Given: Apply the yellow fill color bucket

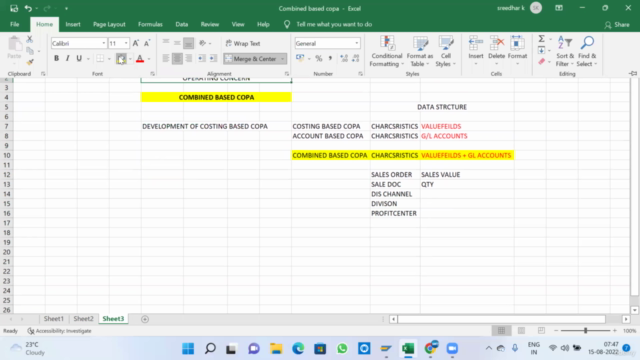Looking at the screenshot, I should click(x=121, y=59).
